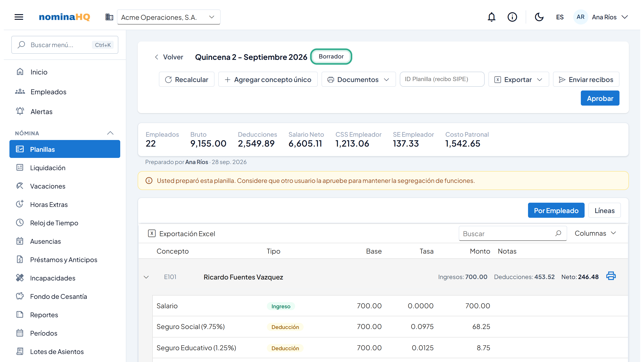The width and height of the screenshot is (644, 362).
Task: Open Lotes de Asientos
Action: (x=65, y=351)
